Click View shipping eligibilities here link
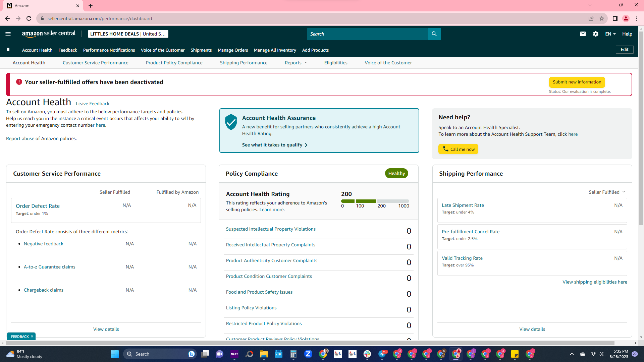Image resolution: width=644 pixels, height=362 pixels. [x=595, y=282]
